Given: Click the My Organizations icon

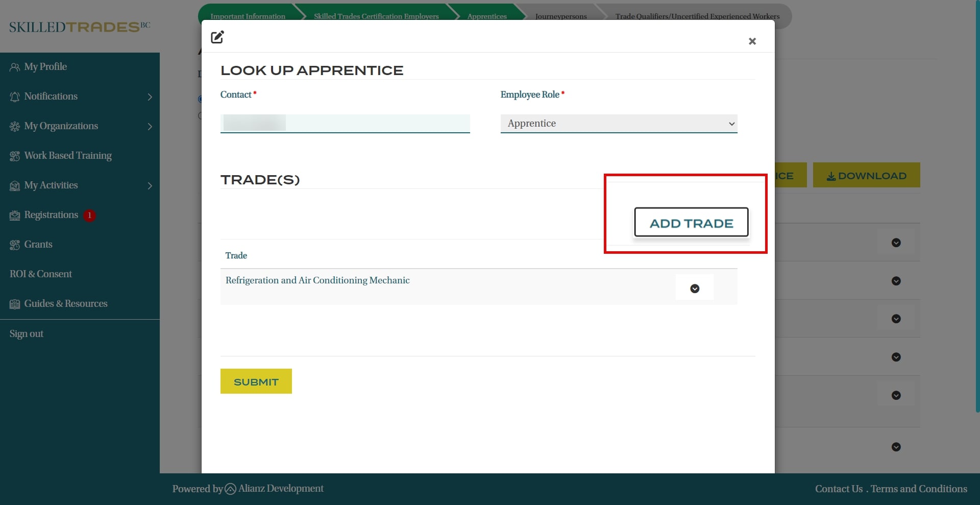Looking at the screenshot, I should click(15, 127).
